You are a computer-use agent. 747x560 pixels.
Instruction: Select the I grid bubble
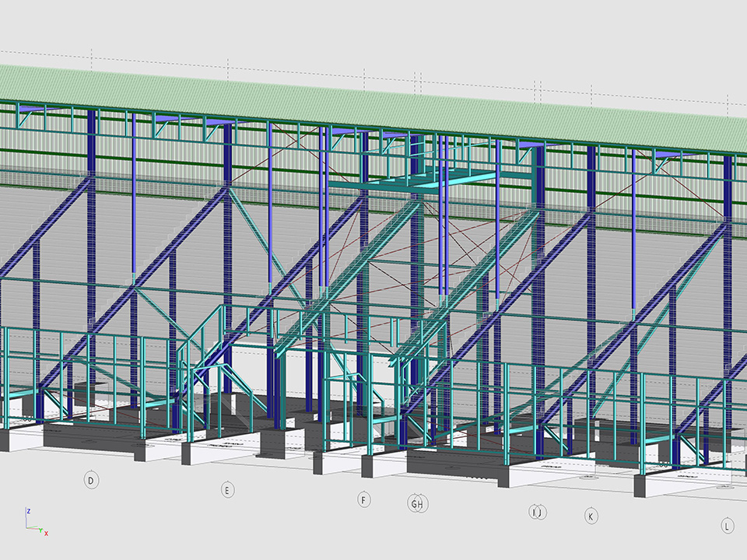pyautogui.click(x=534, y=512)
